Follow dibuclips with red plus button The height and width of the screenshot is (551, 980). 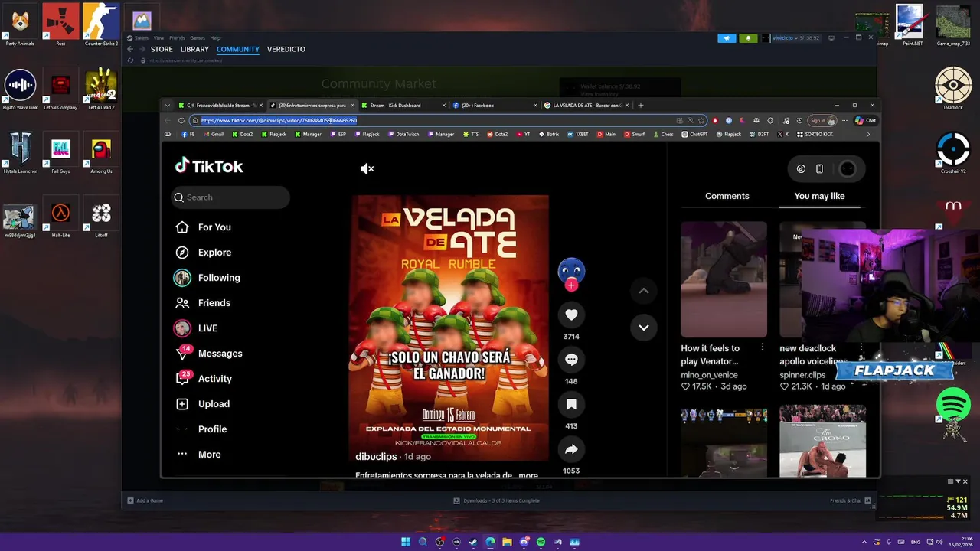[571, 285]
